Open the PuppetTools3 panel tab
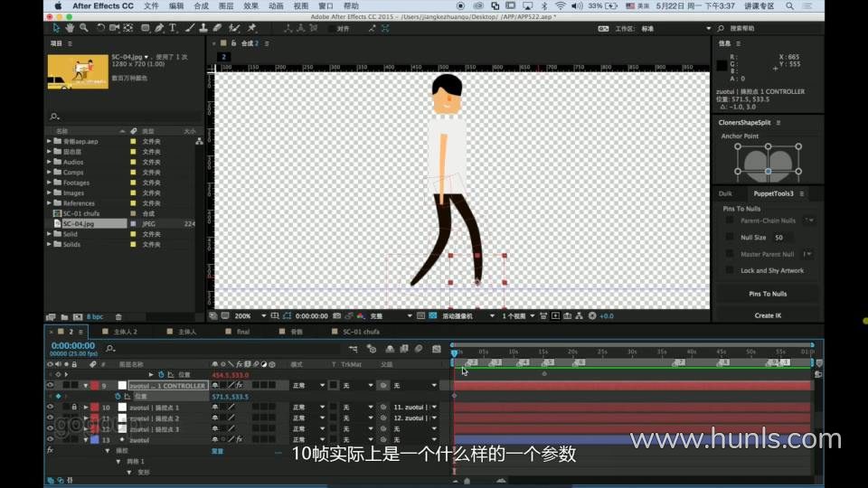This screenshot has width=868, height=488. (773, 193)
